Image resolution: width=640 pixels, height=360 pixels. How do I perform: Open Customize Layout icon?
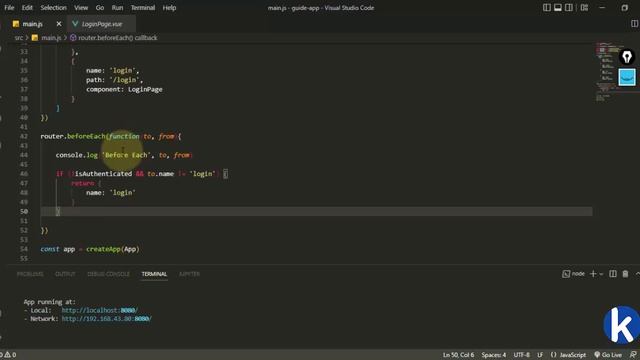tap(584, 8)
